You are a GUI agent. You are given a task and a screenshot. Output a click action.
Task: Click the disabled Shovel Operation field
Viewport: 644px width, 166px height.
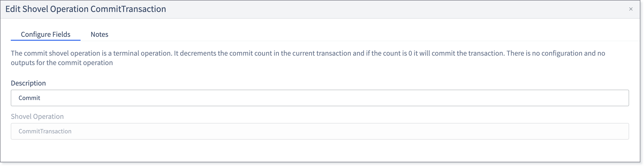[x=320, y=131]
